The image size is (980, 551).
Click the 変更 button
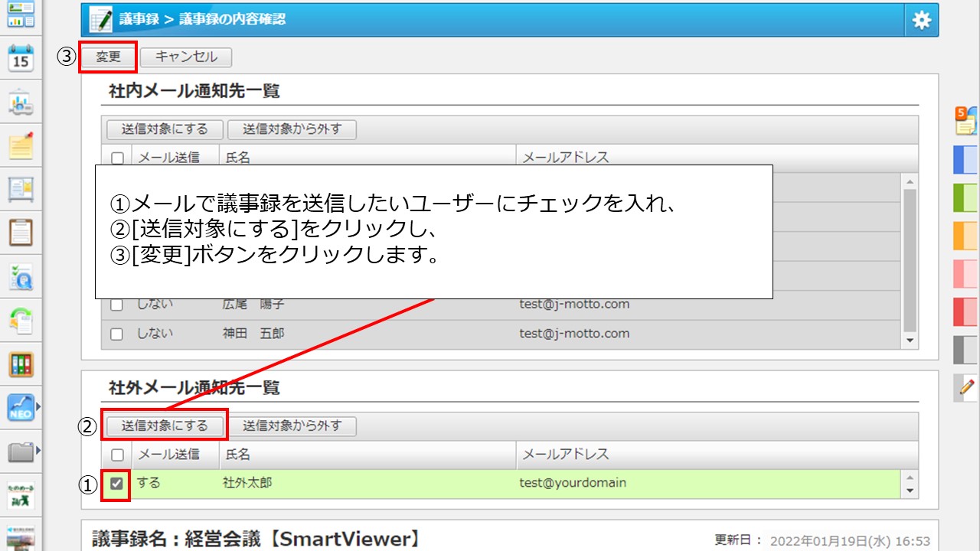[108, 57]
